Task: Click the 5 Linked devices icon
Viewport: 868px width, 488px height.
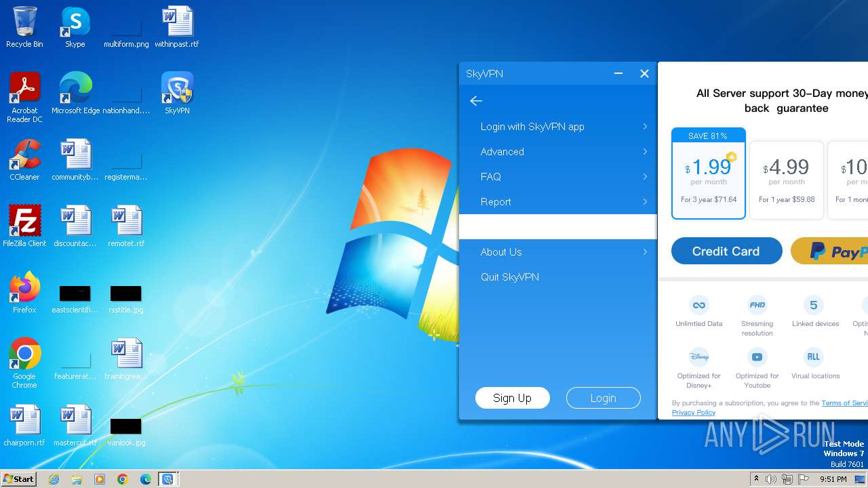Action: [x=813, y=305]
